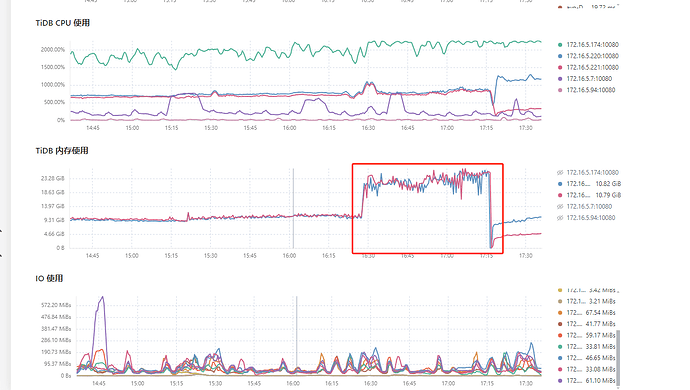
Task: Click the 1000.00% axis label in CPU chart
Action: pyautogui.click(x=53, y=85)
